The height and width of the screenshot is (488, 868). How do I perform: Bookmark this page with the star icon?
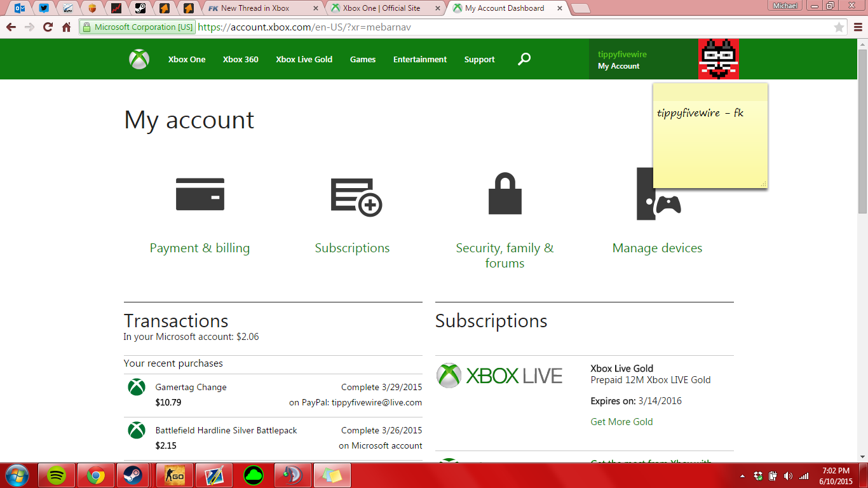pos(839,27)
